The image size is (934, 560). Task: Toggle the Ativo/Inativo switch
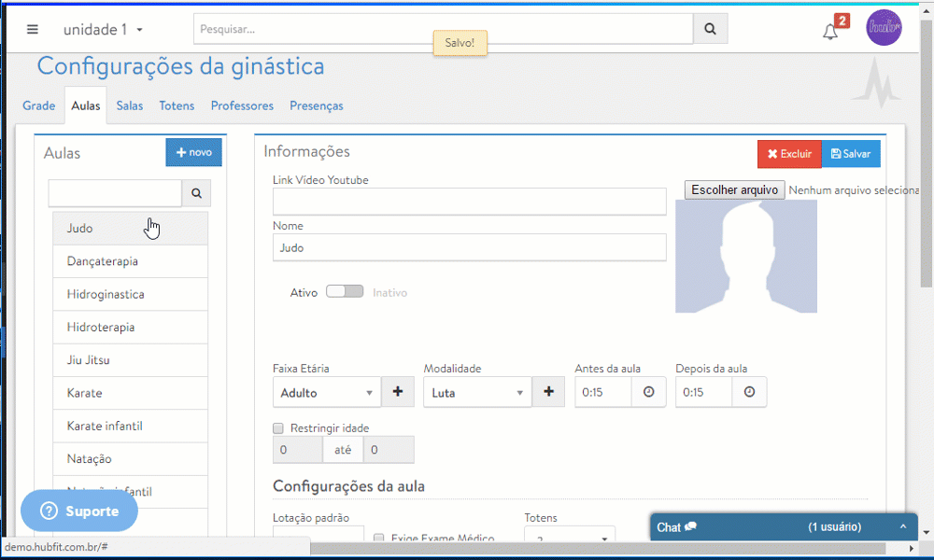(345, 291)
